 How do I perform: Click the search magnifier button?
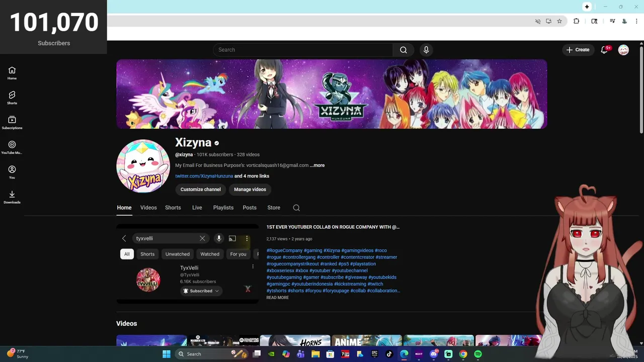pos(404,50)
